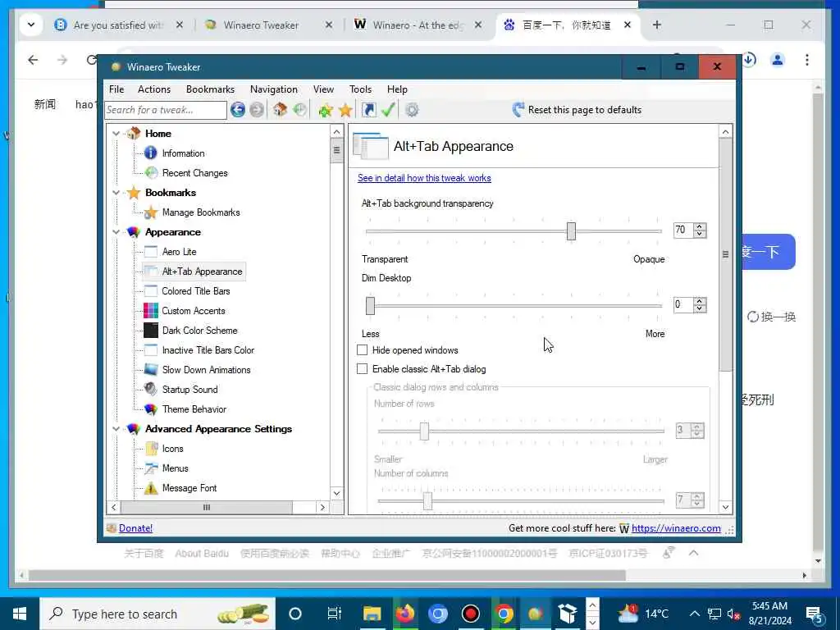This screenshot has width=840, height=630.
Task: Click the Donate! link
Action: [x=135, y=528]
